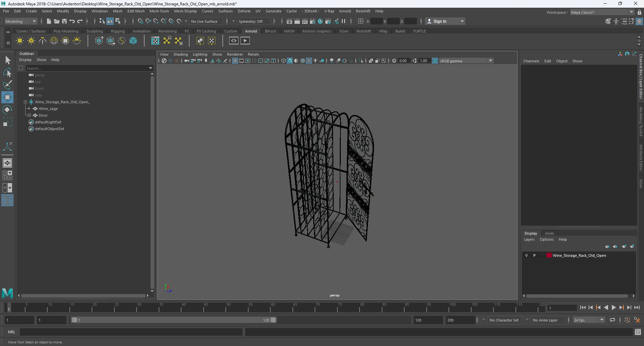Toggle loop playback button

[612, 320]
